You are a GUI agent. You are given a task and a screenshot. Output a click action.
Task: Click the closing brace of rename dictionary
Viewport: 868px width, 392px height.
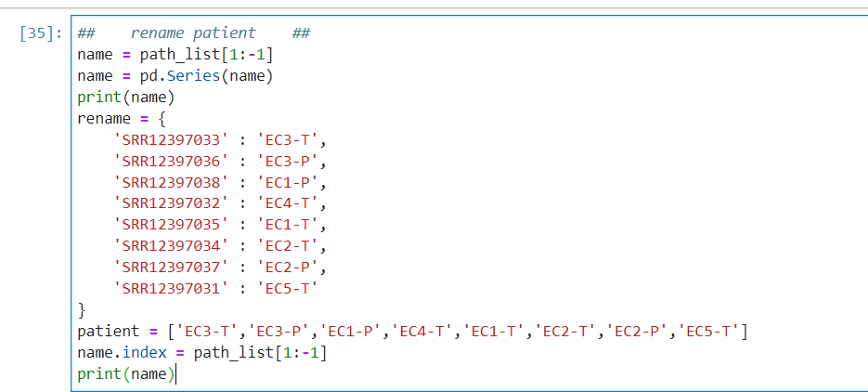(82, 310)
